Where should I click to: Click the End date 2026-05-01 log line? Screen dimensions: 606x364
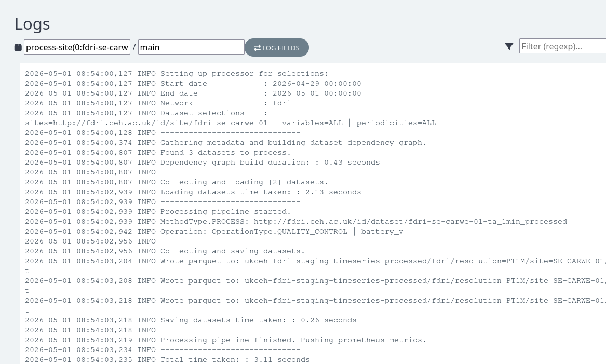[x=193, y=93]
